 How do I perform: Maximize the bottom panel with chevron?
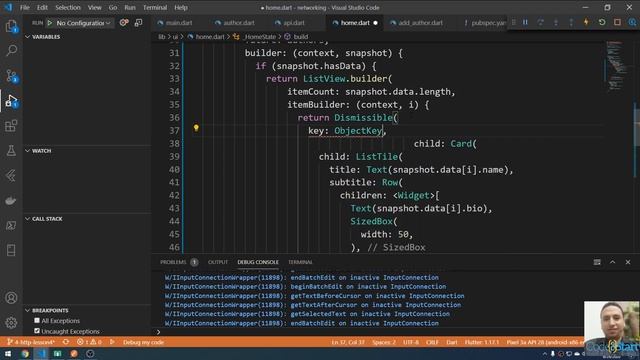pyautogui.click(x=613, y=262)
